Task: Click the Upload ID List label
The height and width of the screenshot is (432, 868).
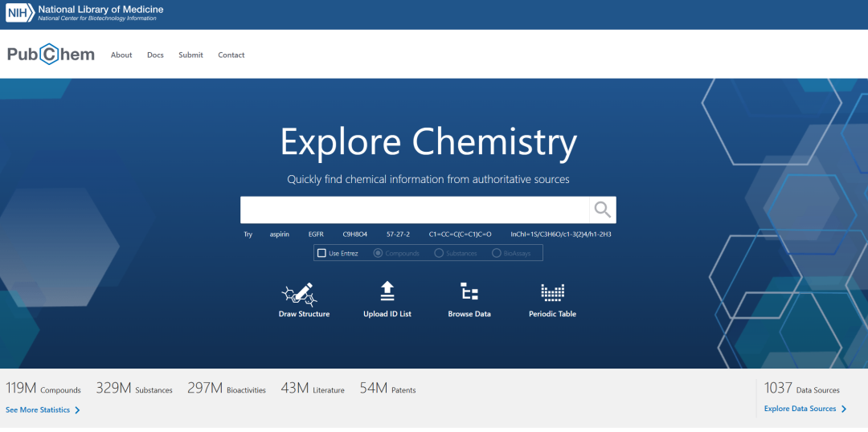Action: 387,314
